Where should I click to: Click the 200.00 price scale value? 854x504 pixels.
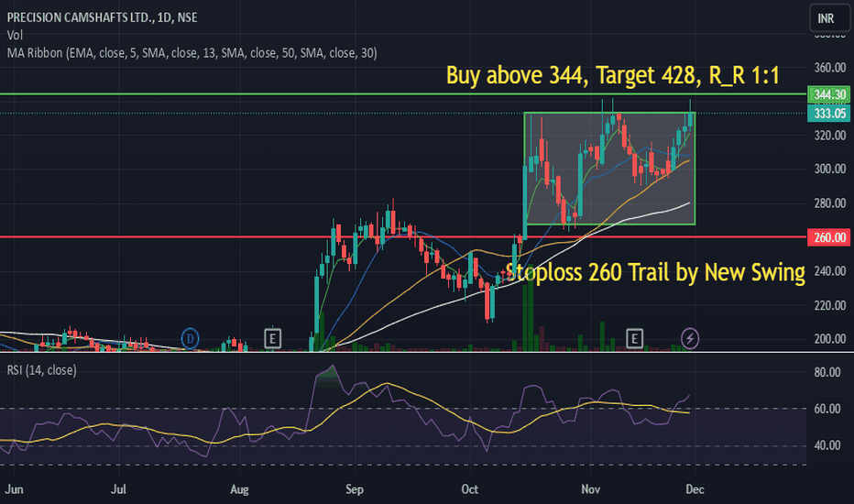pyautogui.click(x=830, y=339)
